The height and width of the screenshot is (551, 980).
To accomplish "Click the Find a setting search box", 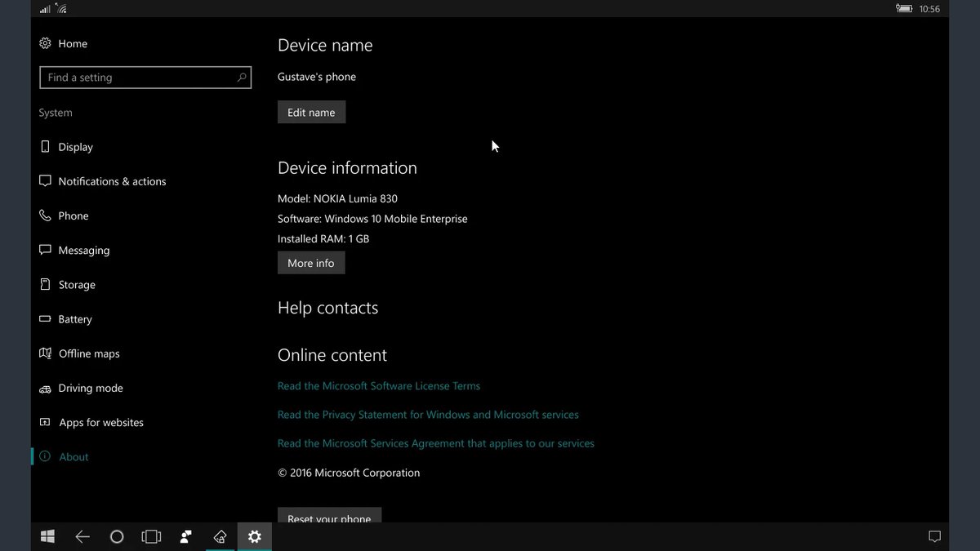I will (x=139, y=78).
